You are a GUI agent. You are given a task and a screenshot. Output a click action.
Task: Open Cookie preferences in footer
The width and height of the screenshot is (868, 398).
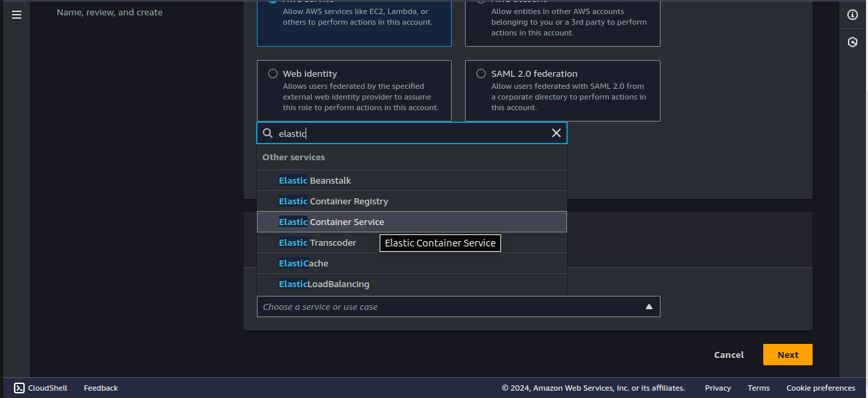click(x=820, y=388)
